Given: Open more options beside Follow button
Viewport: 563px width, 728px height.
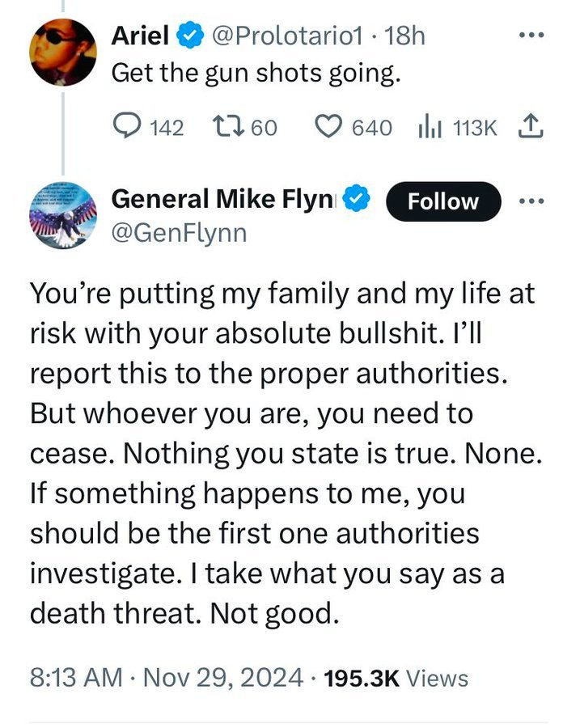Looking at the screenshot, I should point(531,201).
